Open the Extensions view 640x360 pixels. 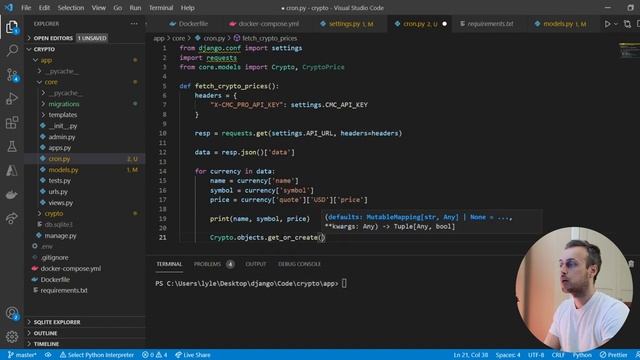pyautogui.click(x=12, y=122)
